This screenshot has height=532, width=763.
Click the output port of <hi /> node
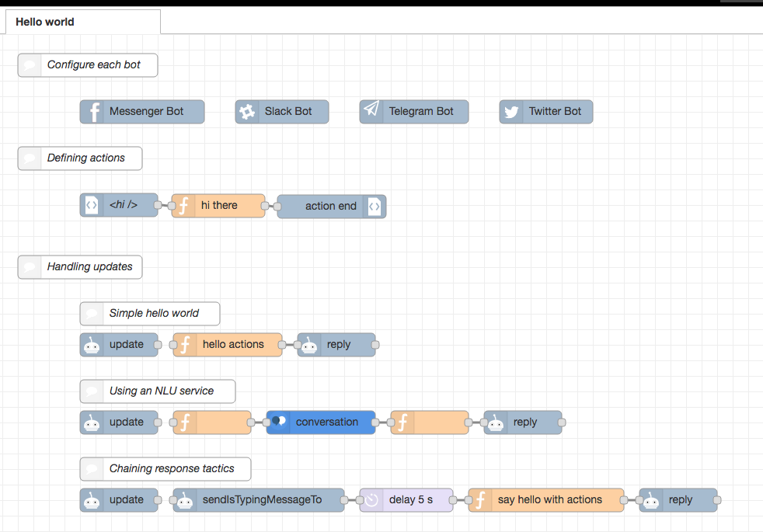coord(158,205)
